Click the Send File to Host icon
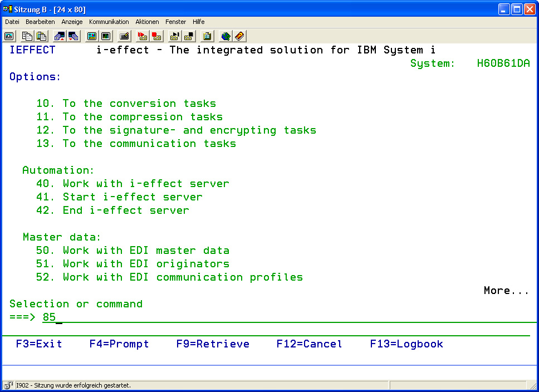The height and width of the screenshot is (392, 539). pos(60,36)
